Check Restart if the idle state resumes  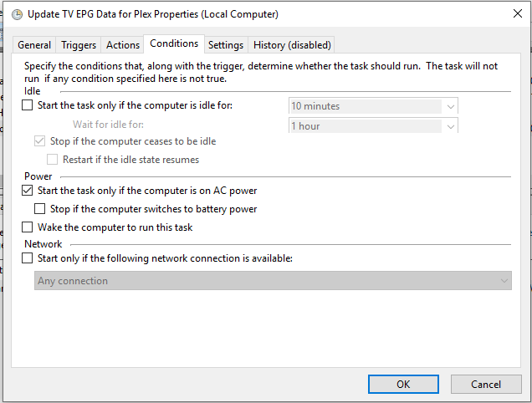[x=53, y=159]
